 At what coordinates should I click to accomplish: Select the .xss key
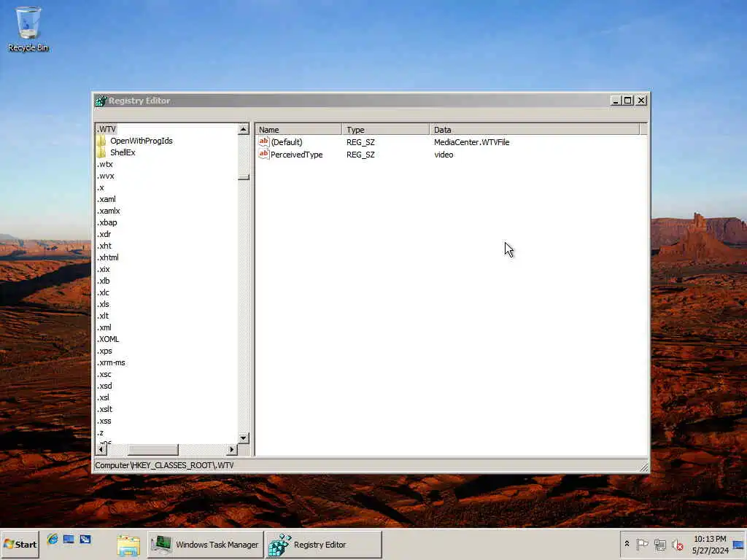(x=104, y=421)
